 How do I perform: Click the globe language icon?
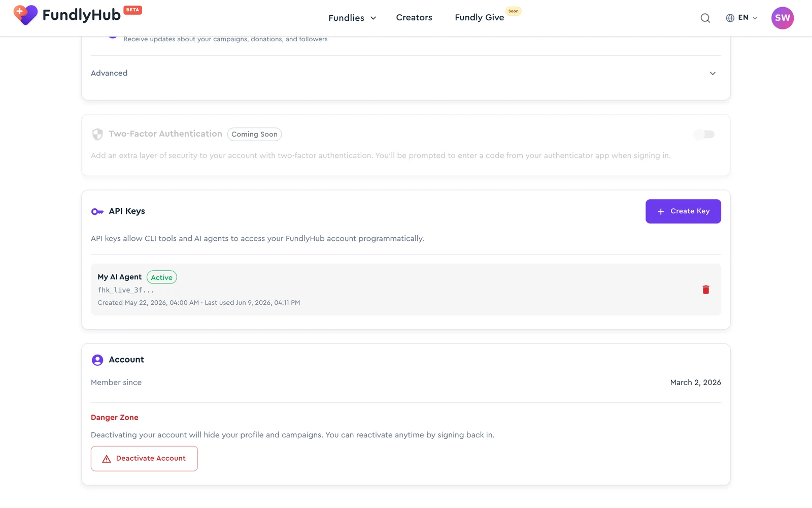click(x=730, y=18)
